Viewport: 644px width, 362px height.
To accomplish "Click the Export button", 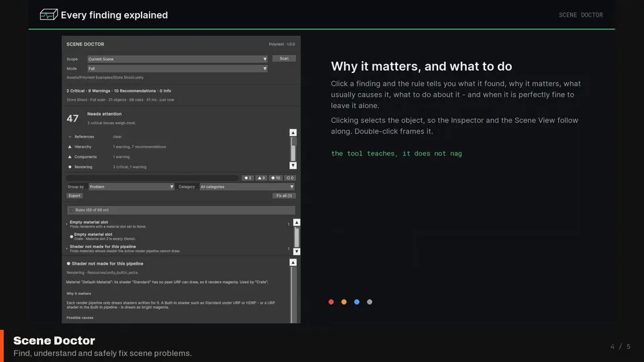I will pyautogui.click(x=74, y=196).
